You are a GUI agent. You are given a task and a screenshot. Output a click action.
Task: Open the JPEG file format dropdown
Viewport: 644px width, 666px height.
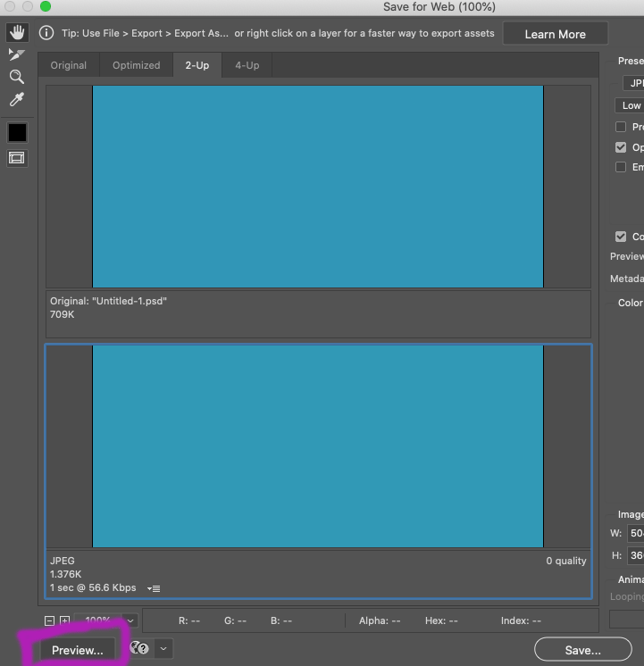pos(633,83)
